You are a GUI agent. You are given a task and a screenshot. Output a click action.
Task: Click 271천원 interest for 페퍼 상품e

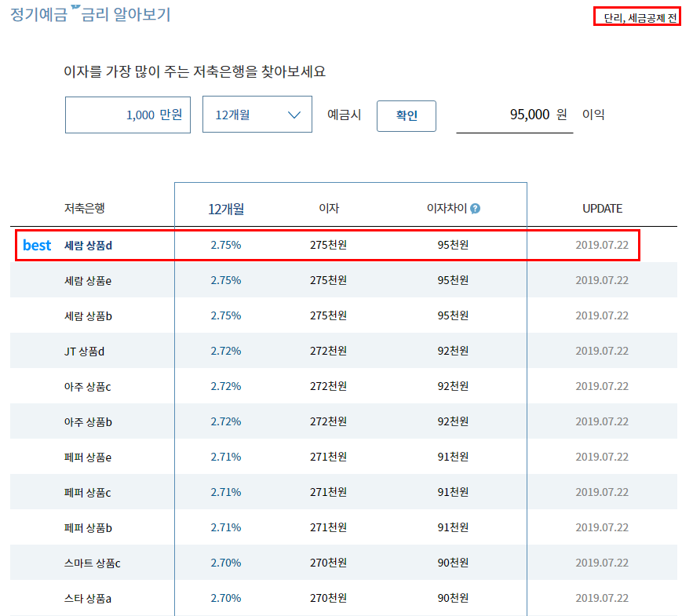click(328, 457)
